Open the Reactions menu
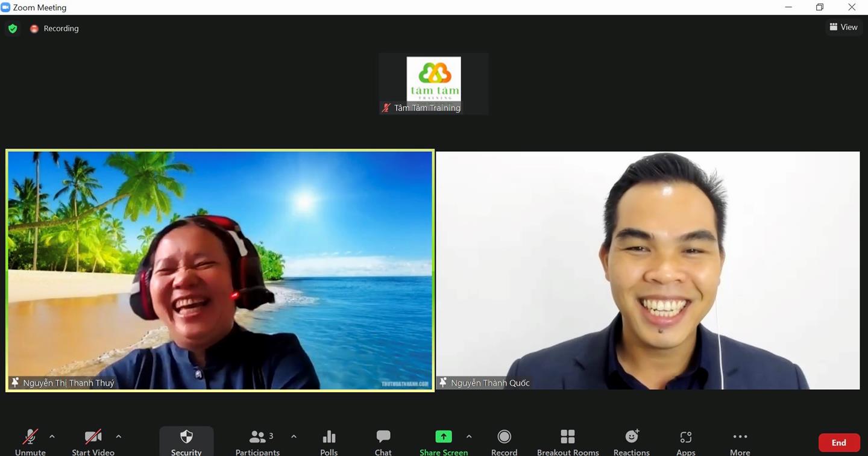The height and width of the screenshot is (456, 868). click(x=631, y=441)
